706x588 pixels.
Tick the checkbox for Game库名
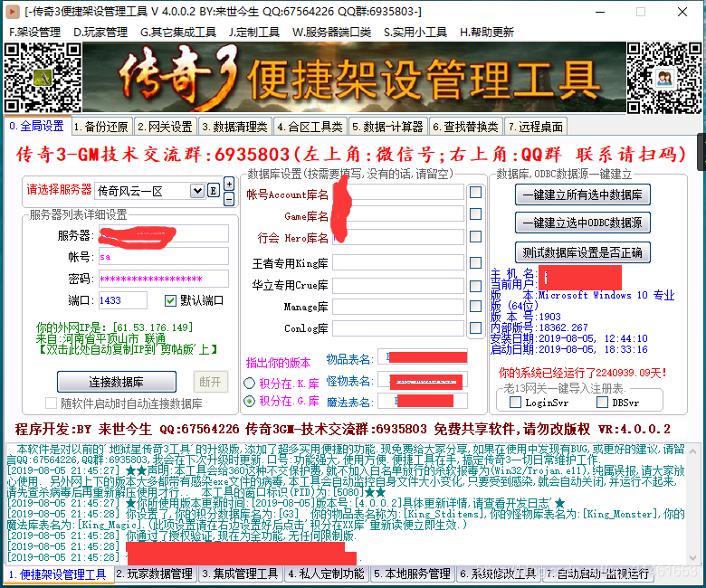475,214
